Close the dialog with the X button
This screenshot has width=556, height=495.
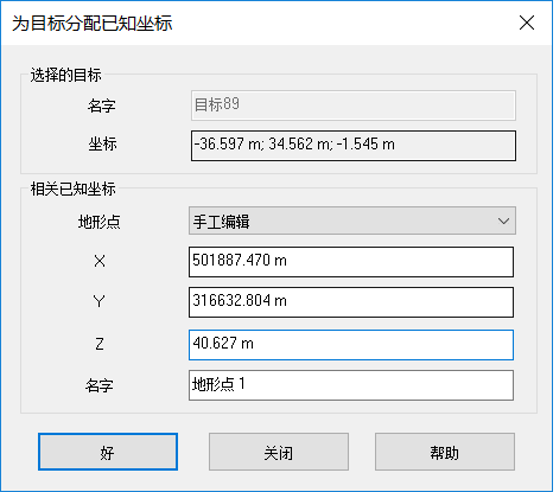(x=527, y=23)
